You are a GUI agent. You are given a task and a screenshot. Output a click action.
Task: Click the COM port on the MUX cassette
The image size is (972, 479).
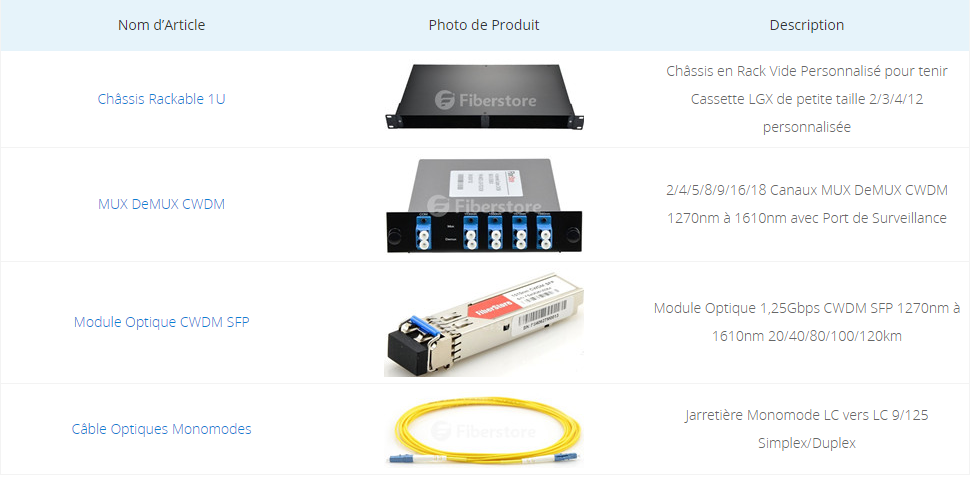(424, 232)
